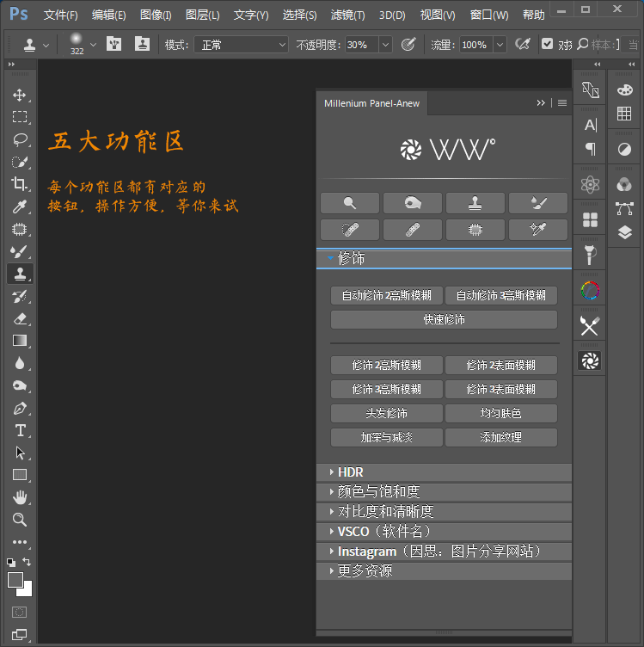Open the 滤镜(T) menu
This screenshot has height=647, width=644.
pos(347,15)
